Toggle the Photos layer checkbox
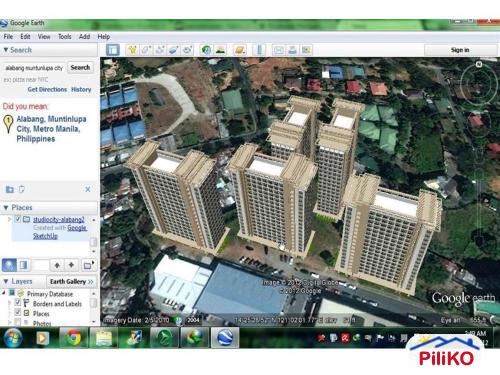The image size is (500, 375). (x=18, y=322)
